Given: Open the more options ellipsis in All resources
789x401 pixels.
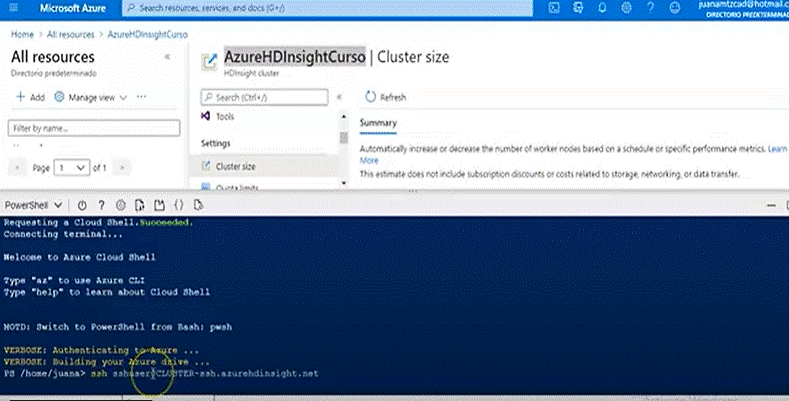Looking at the screenshot, I should (x=141, y=97).
